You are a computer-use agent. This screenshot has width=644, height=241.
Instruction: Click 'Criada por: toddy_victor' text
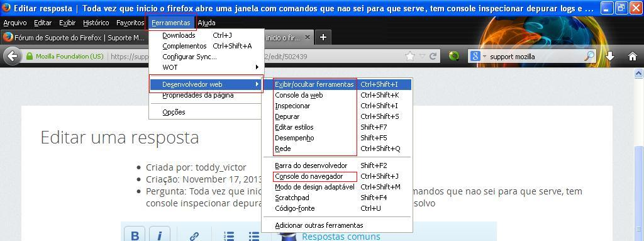[196, 167]
